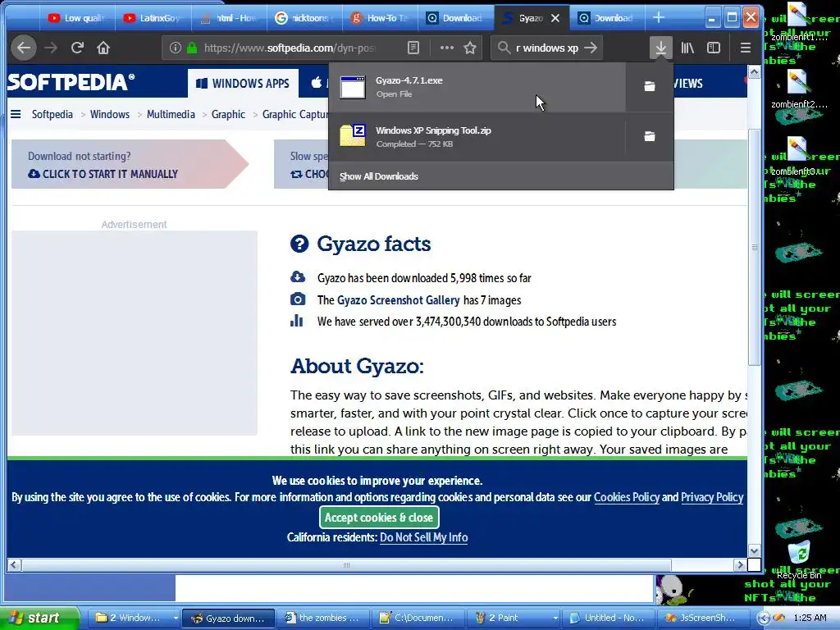This screenshot has width=840, height=630.
Task: Open containing folder for Gyazo-4.7.1.exe
Action: 650,86
